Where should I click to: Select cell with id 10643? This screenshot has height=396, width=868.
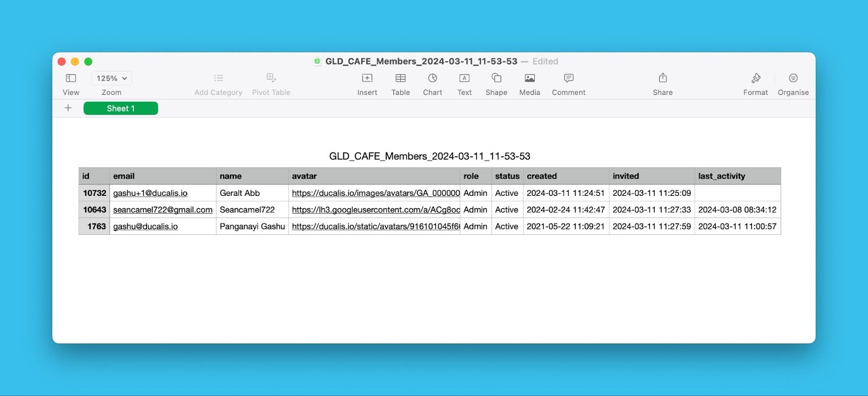(x=94, y=210)
